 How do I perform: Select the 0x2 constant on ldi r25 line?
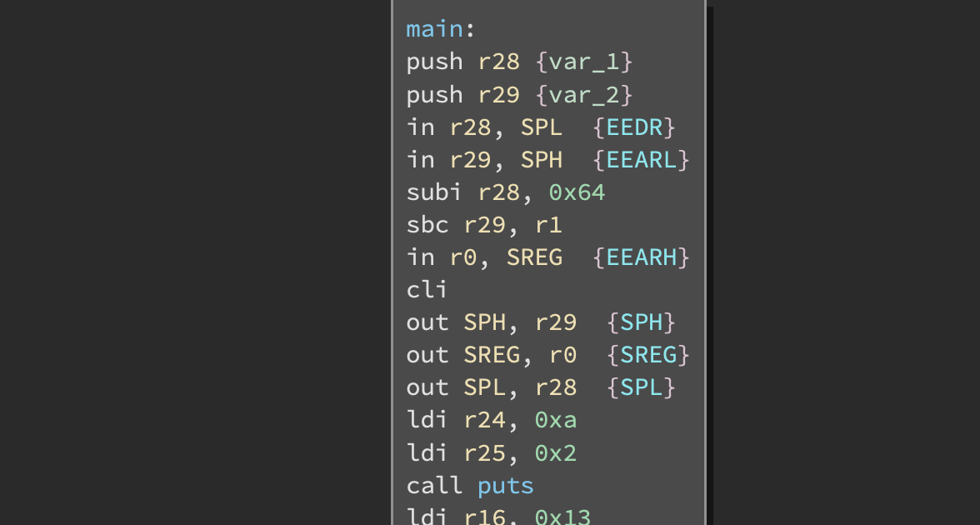[555, 453]
